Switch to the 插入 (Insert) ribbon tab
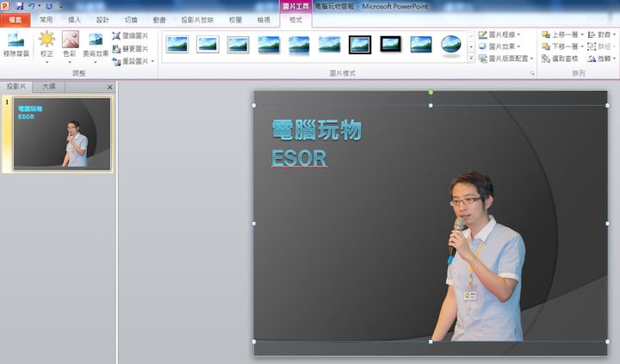This screenshot has height=364, width=620. coord(74,20)
